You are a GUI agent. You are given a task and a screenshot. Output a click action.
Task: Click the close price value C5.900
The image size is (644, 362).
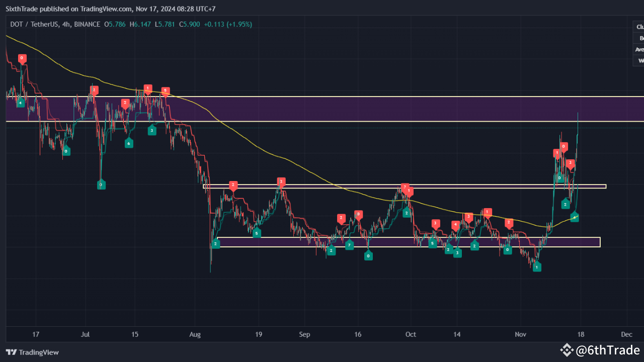(x=189, y=24)
